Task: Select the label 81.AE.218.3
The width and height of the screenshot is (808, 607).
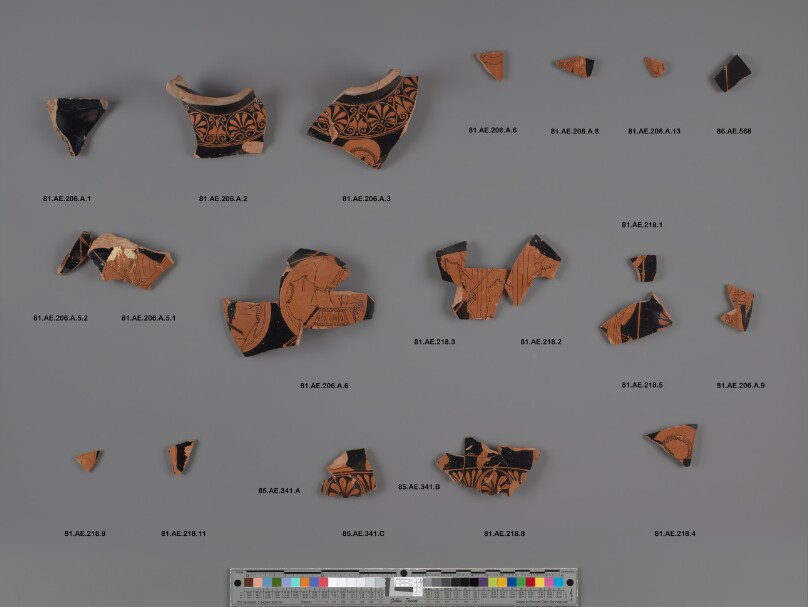Action: 434,342
